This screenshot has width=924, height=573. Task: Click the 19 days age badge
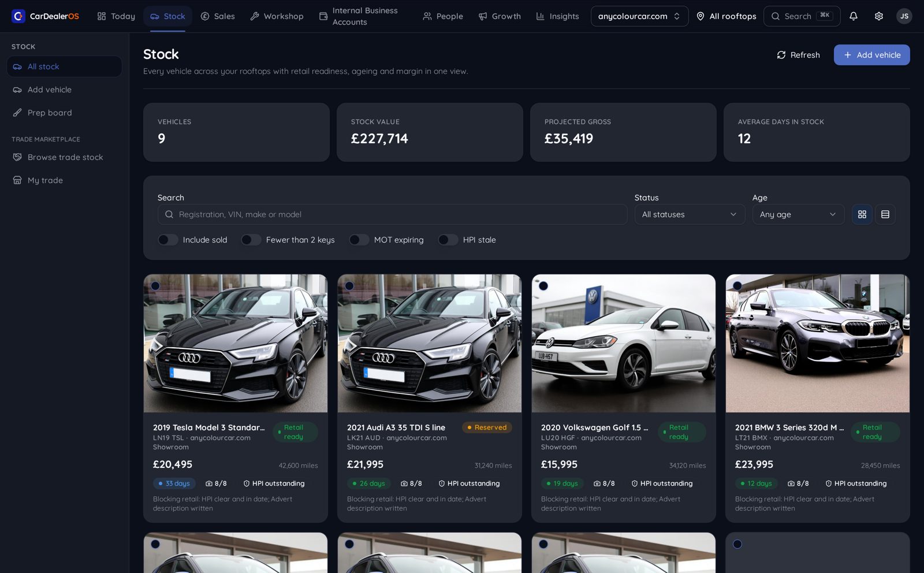(562, 483)
